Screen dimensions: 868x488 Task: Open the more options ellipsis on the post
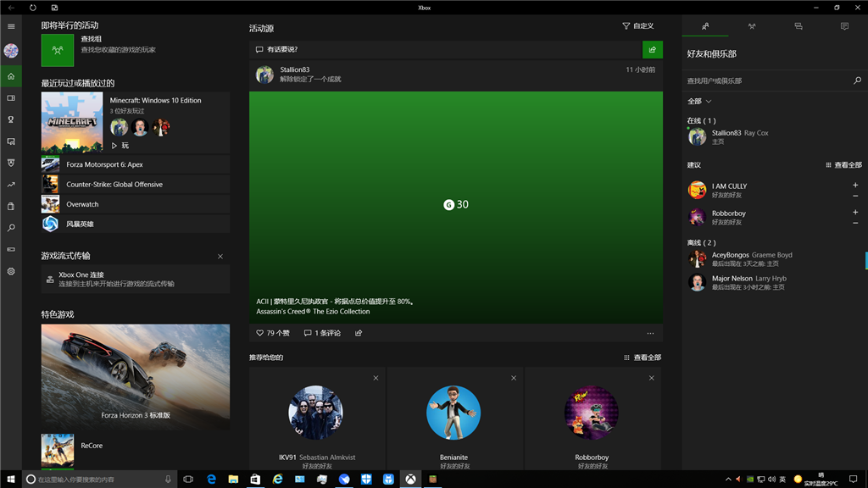pyautogui.click(x=650, y=333)
